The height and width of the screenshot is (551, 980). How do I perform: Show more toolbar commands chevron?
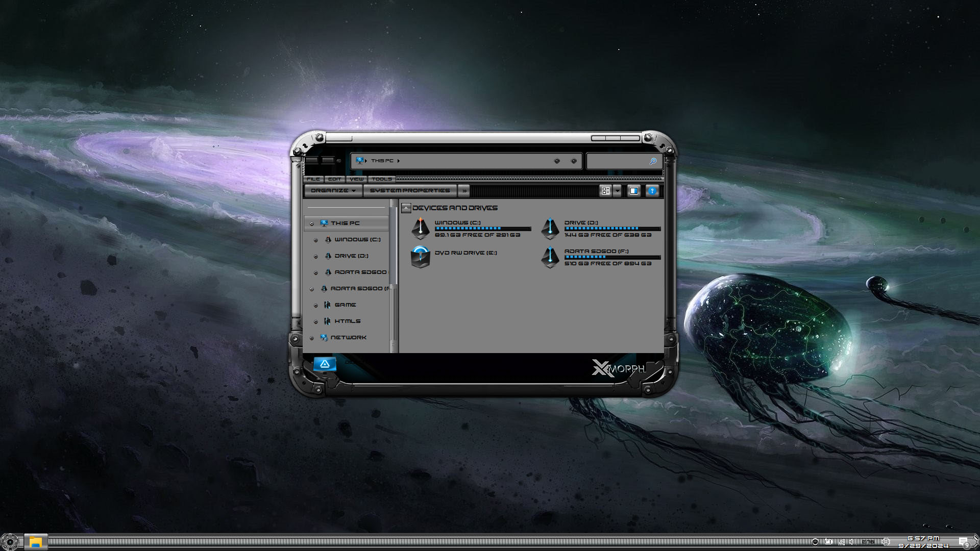464,191
